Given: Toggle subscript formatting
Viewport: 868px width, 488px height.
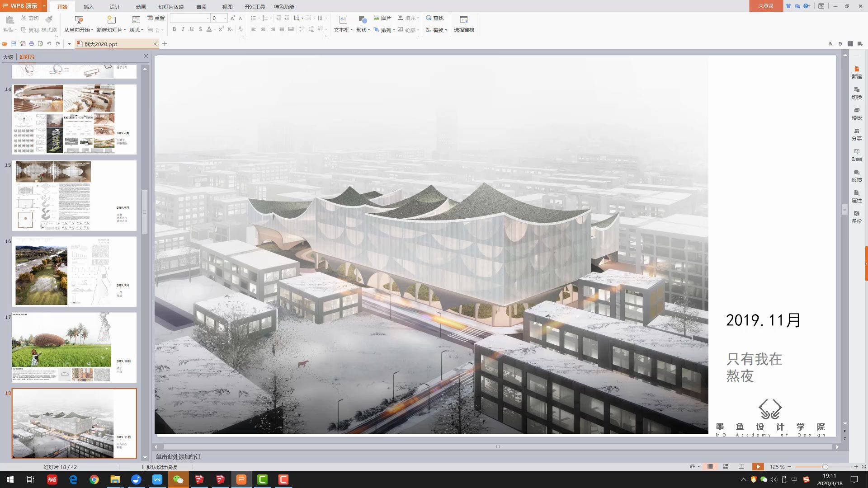Looking at the screenshot, I should point(230,29).
